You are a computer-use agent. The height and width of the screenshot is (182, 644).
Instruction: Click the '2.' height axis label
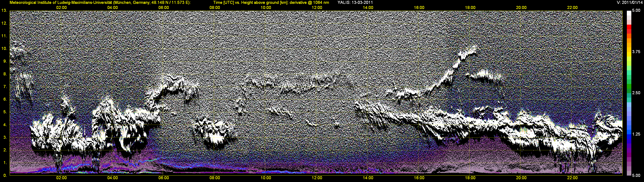[5, 150]
